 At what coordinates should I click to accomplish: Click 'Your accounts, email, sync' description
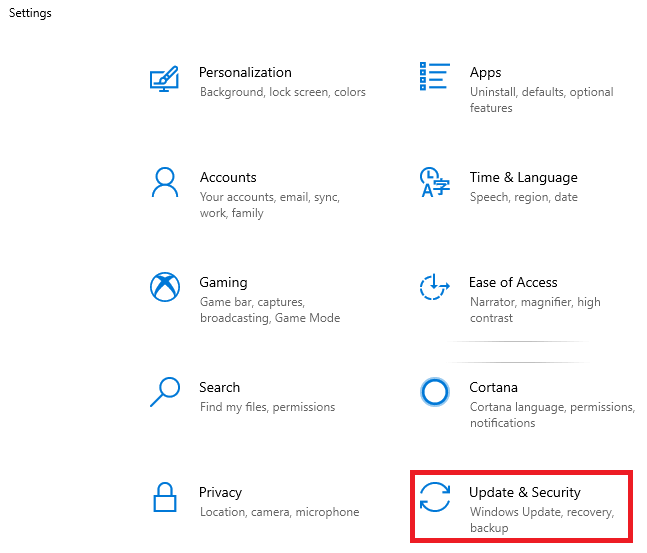(270, 205)
